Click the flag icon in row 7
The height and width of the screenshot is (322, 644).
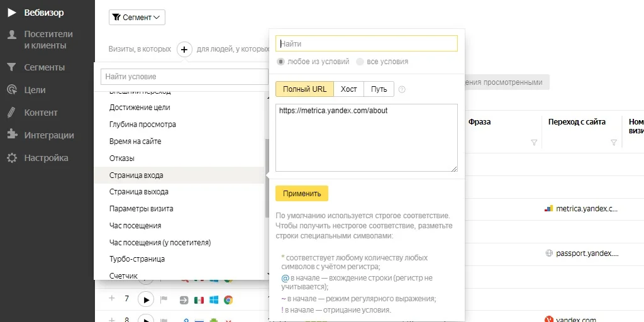point(164,300)
